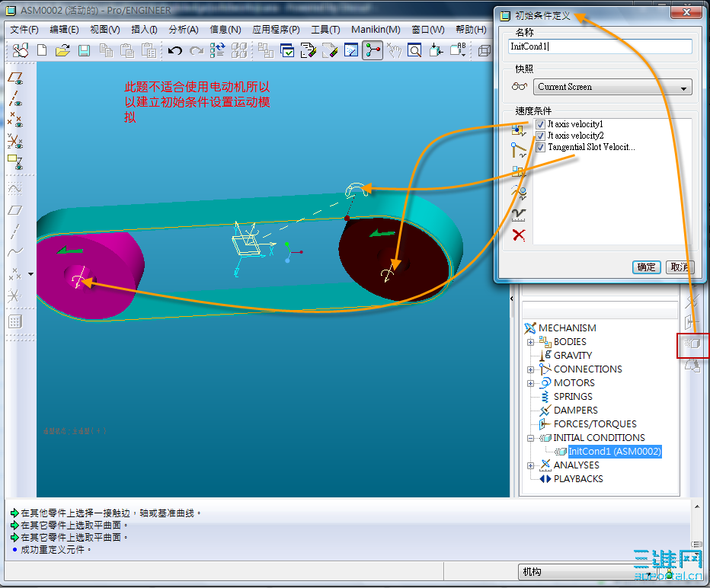This screenshot has height=588, width=710.
Task: Uncheck Jt axis velocity1 checkbox
Action: 540,124
